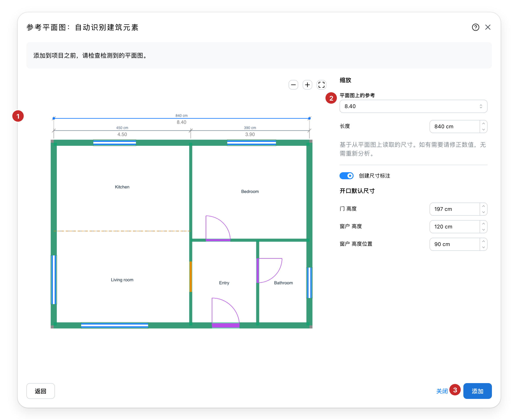Select the Kitchen room label
513x420 pixels.
tap(122, 187)
